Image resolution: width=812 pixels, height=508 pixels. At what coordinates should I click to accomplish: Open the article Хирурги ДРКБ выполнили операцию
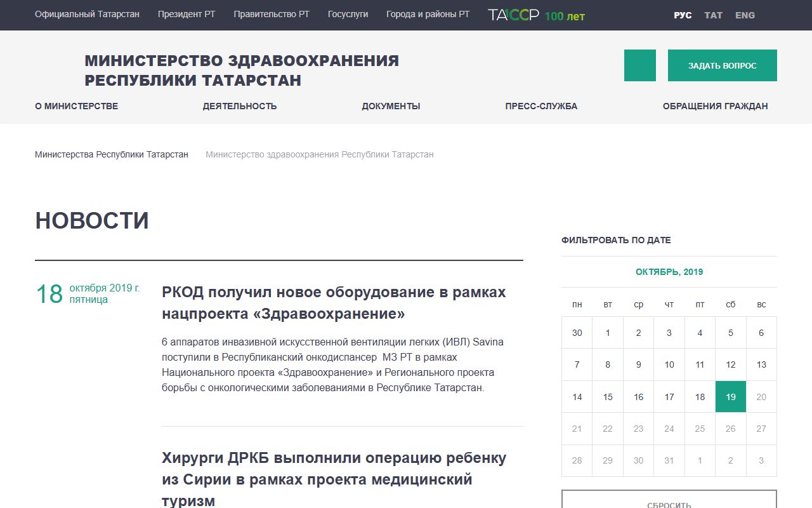click(334, 479)
